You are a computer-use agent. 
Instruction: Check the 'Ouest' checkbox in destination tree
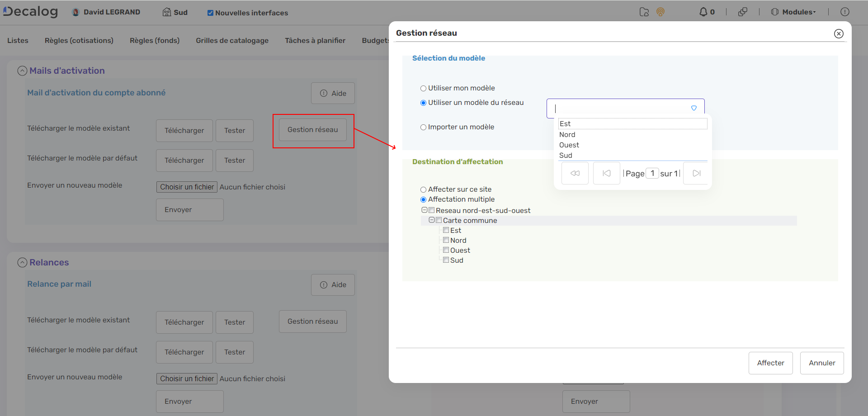[x=446, y=250]
